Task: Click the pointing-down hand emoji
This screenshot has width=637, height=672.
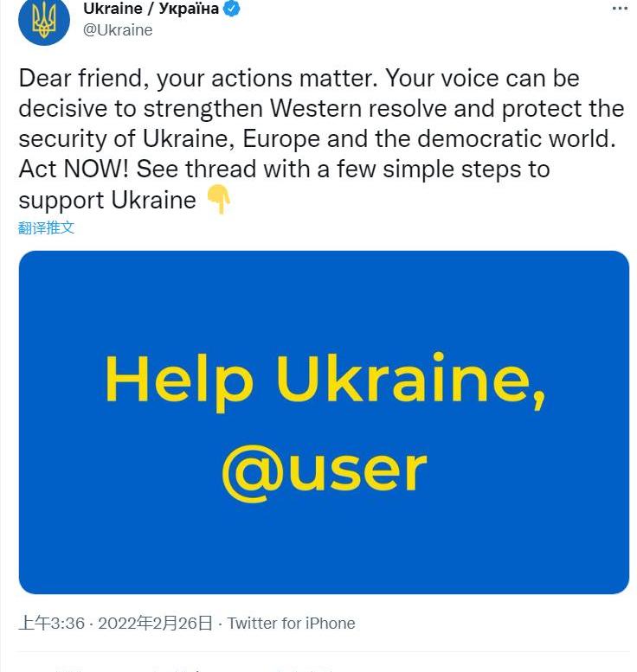Action: (219, 199)
